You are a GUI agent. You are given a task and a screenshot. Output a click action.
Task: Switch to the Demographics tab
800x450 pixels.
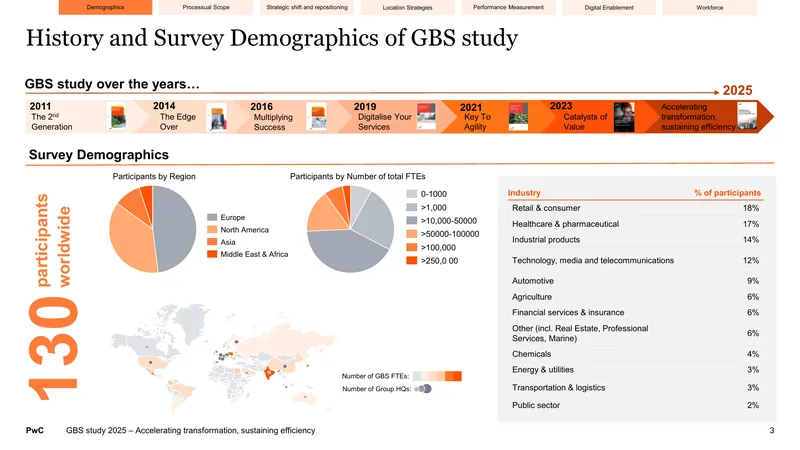[106, 7]
